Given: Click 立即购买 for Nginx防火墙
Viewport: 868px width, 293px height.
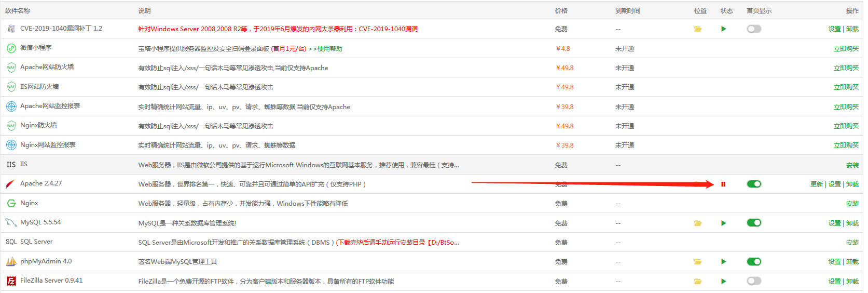Looking at the screenshot, I should [x=846, y=126].
